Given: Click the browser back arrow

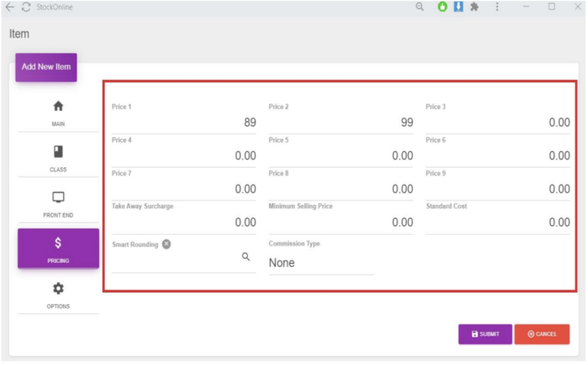Looking at the screenshot, I should click(10, 7).
